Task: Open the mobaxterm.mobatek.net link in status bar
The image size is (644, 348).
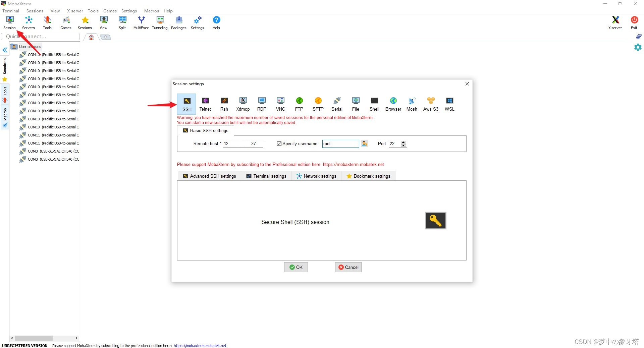Action: click(x=200, y=346)
